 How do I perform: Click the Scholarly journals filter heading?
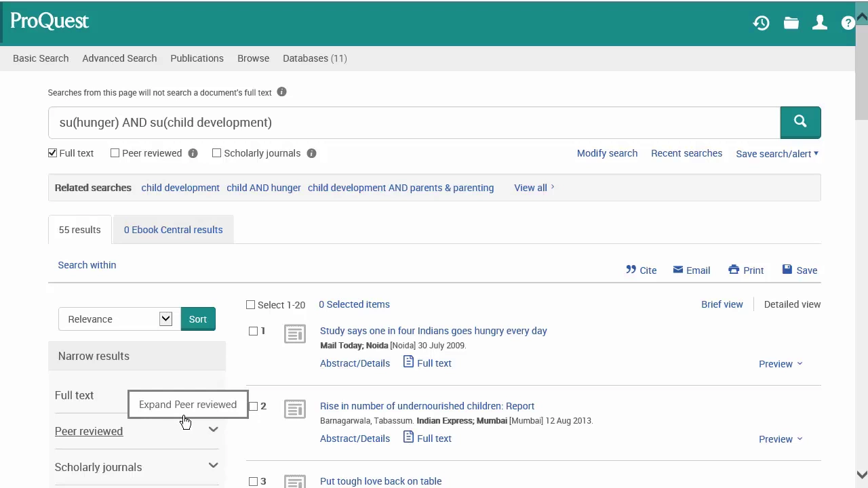pos(98,467)
